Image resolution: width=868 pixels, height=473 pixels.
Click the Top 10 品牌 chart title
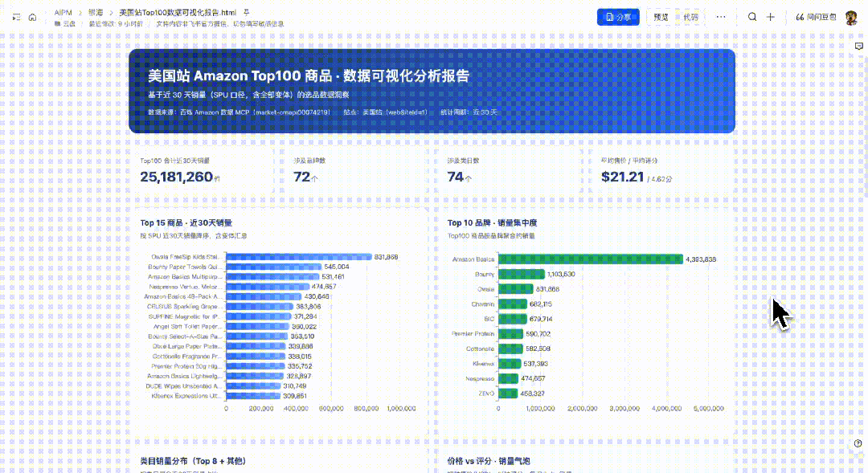pos(492,223)
